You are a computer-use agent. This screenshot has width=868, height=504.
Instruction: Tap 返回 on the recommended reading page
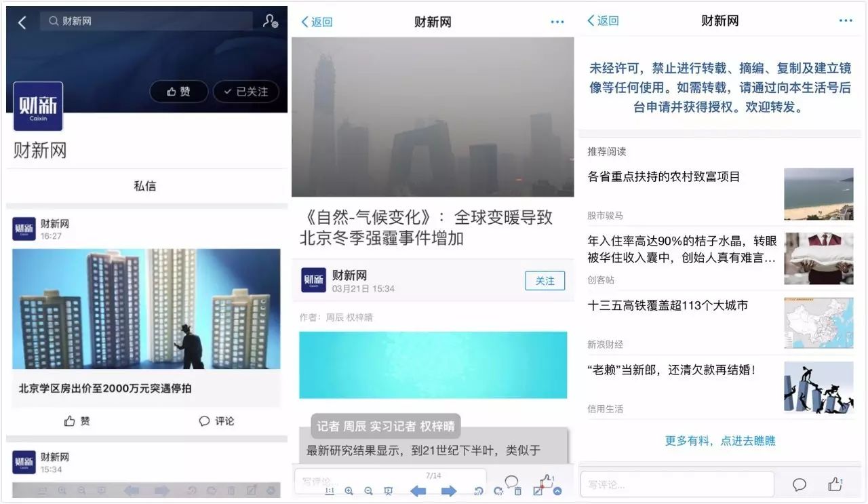click(603, 21)
